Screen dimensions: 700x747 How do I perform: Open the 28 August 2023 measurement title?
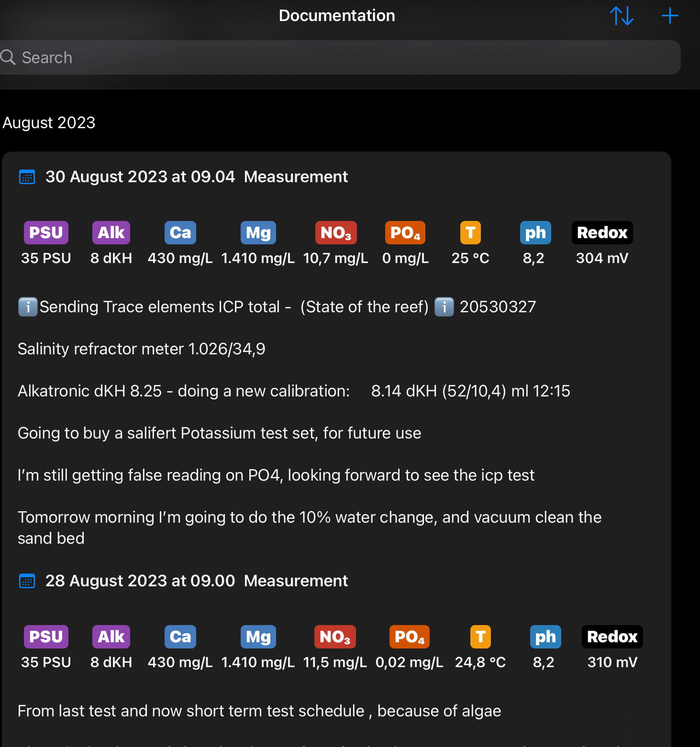pos(196,581)
